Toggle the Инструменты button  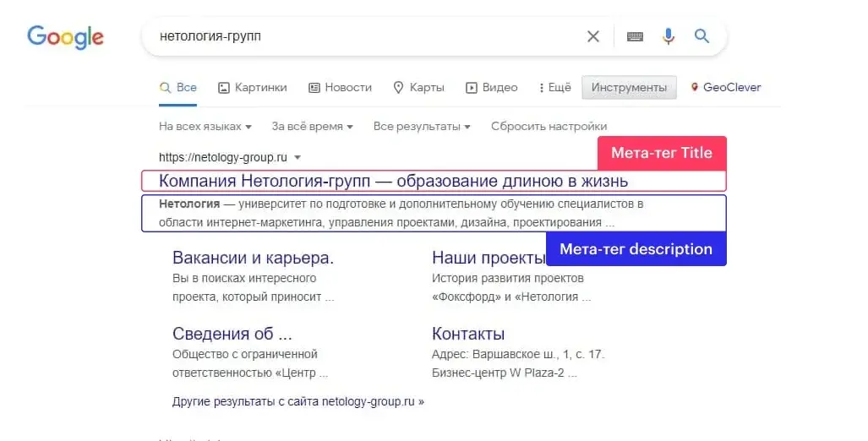(x=629, y=87)
